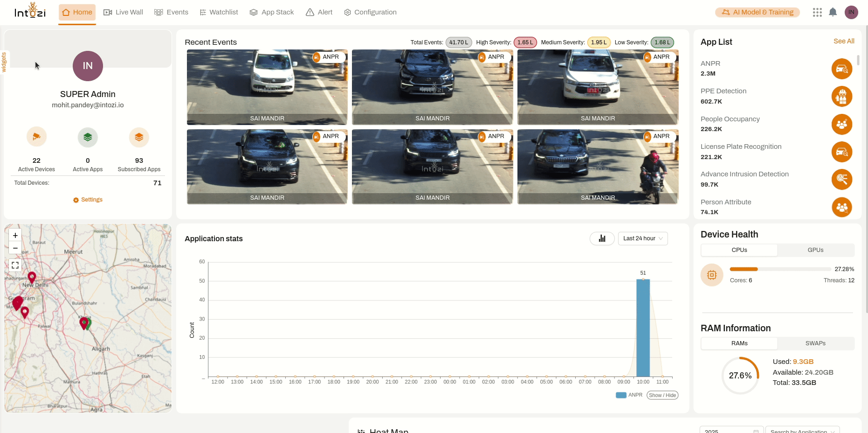Open the notifications bell
The height and width of the screenshot is (433, 868).
pos(833,12)
